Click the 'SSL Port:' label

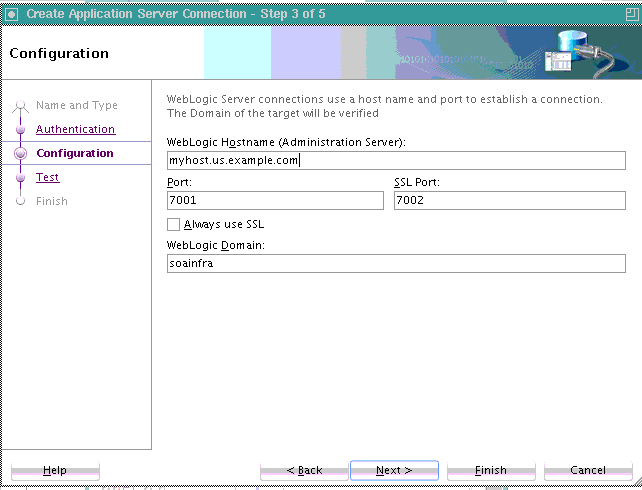[x=417, y=182]
